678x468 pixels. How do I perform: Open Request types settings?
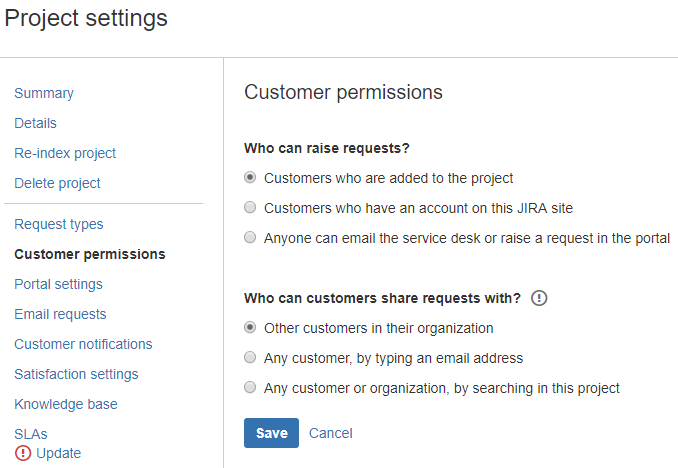click(x=58, y=224)
